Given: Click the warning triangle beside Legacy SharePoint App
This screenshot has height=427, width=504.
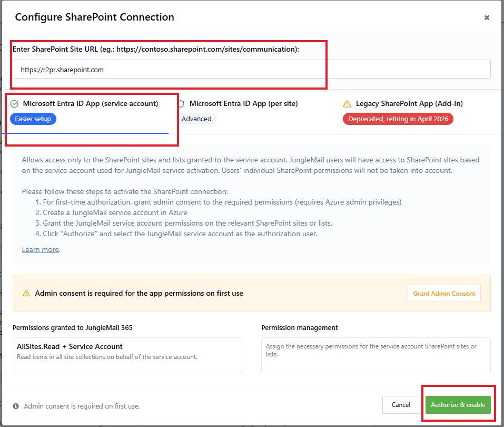Looking at the screenshot, I should pyautogui.click(x=347, y=104).
